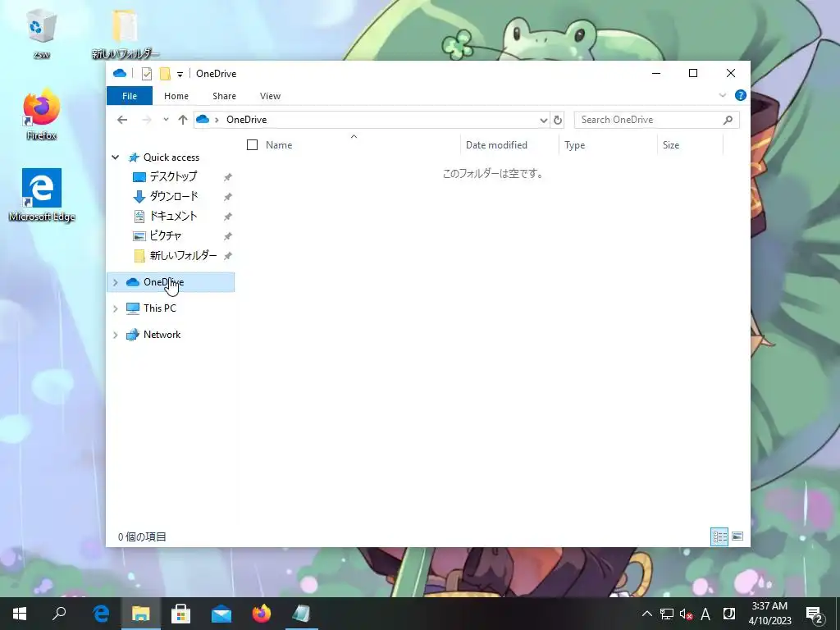Select Network in the navigation pane
Viewport: 840px width, 630px height.
click(162, 335)
